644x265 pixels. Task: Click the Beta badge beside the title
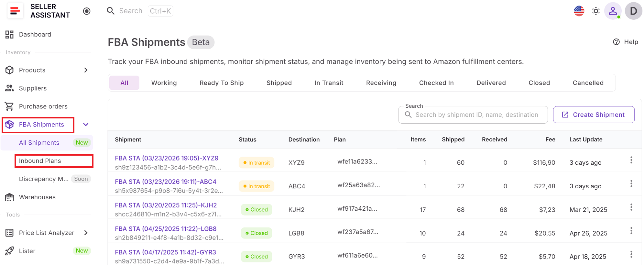[x=201, y=42]
